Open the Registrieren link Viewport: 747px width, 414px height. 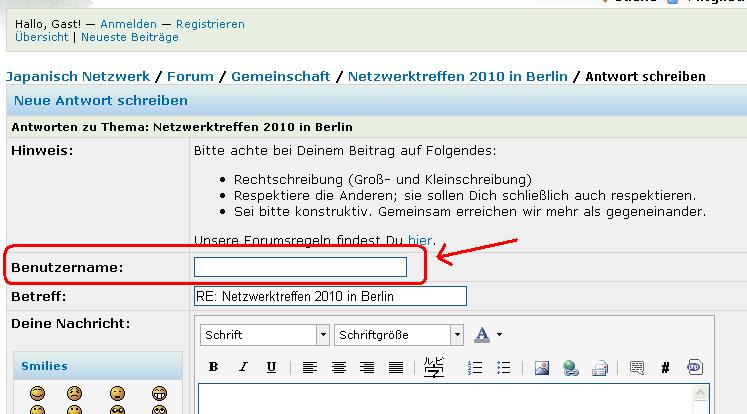[x=210, y=23]
